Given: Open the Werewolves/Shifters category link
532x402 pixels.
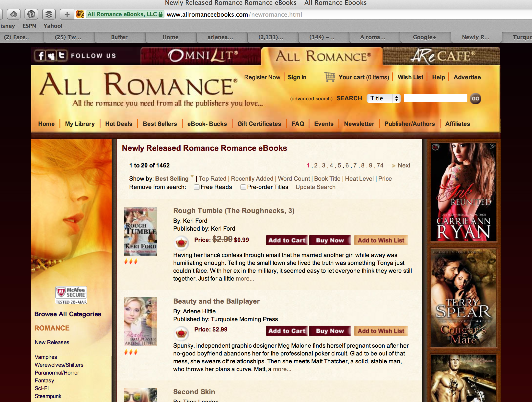Looking at the screenshot, I should (x=59, y=365).
